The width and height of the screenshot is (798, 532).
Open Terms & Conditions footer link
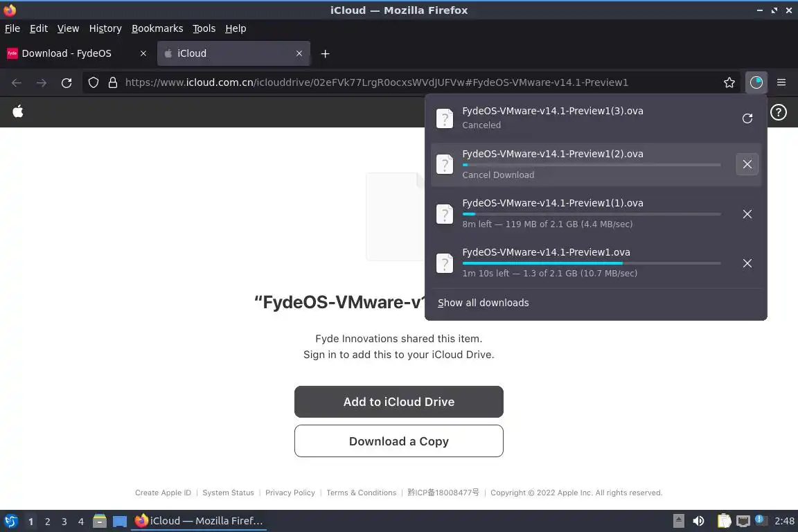[x=362, y=493]
